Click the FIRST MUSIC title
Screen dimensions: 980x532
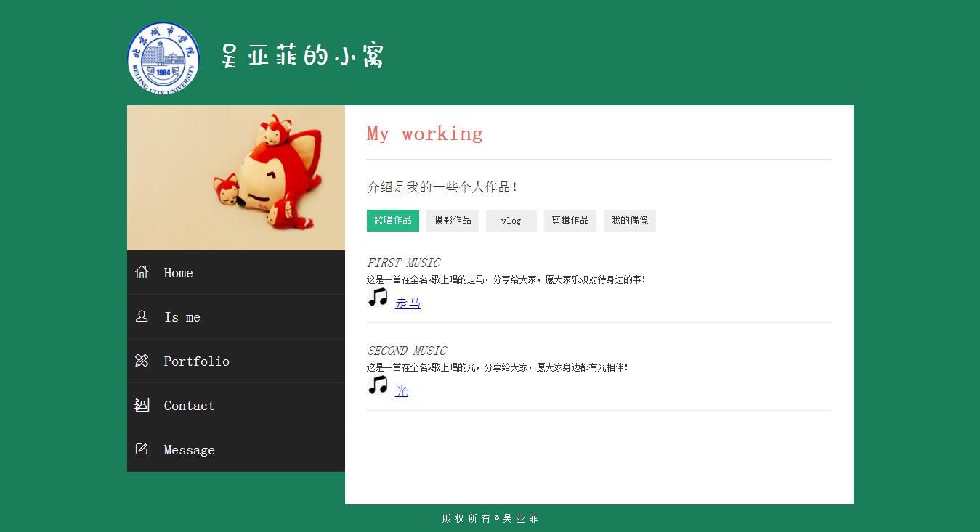pos(403,263)
